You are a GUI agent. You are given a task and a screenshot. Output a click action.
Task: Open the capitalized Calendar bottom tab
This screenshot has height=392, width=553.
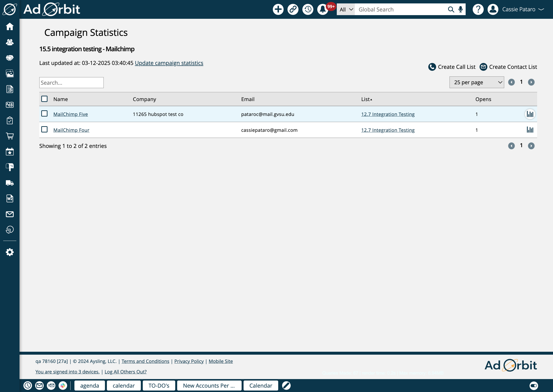pos(261,386)
